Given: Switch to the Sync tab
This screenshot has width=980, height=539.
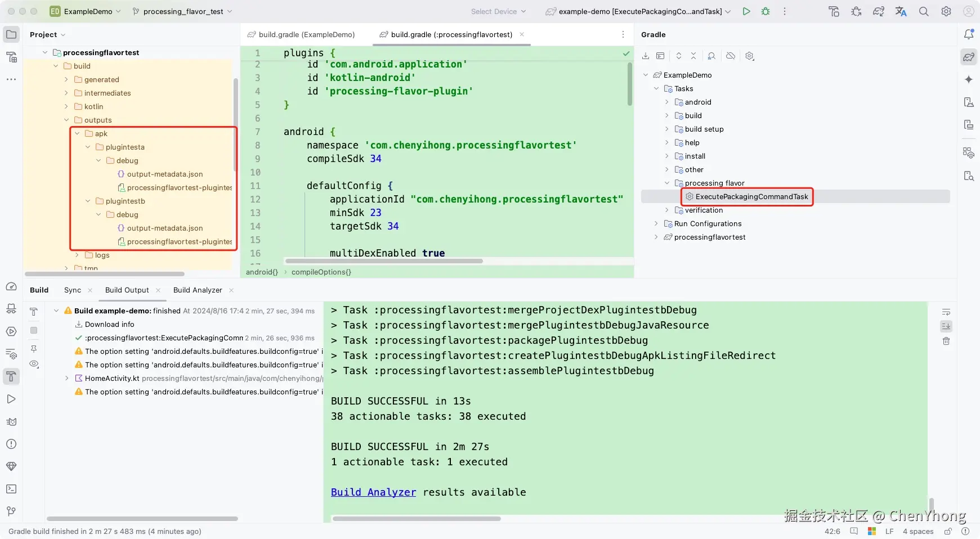Looking at the screenshot, I should [73, 290].
